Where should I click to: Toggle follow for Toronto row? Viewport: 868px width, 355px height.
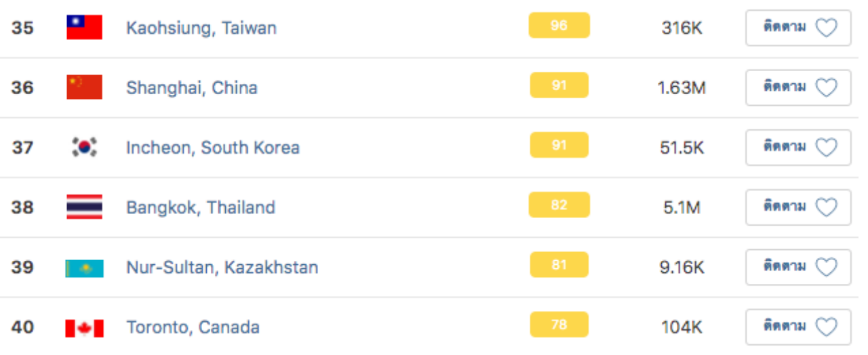point(798,327)
